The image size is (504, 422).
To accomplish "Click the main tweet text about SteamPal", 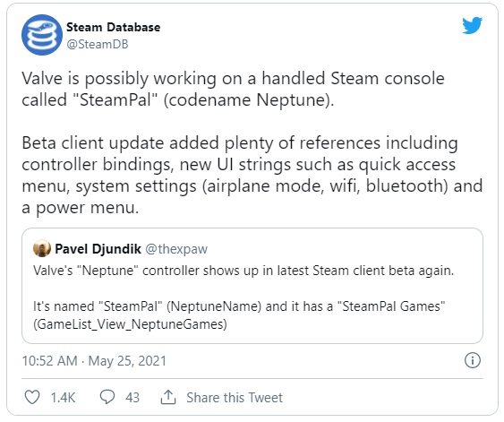I will (233, 89).
